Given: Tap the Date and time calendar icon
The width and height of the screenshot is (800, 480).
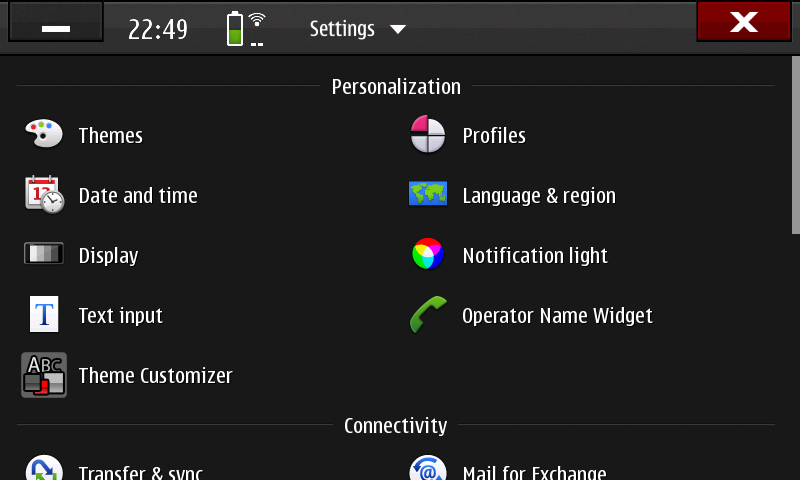Looking at the screenshot, I should (x=44, y=194).
